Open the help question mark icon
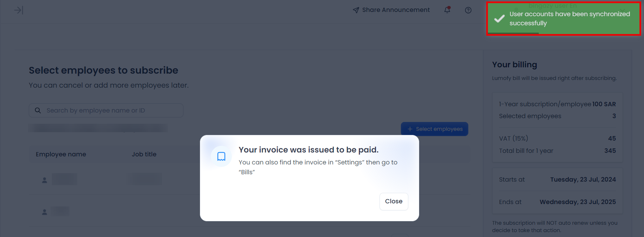The image size is (644, 237). click(x=468, y=10)
